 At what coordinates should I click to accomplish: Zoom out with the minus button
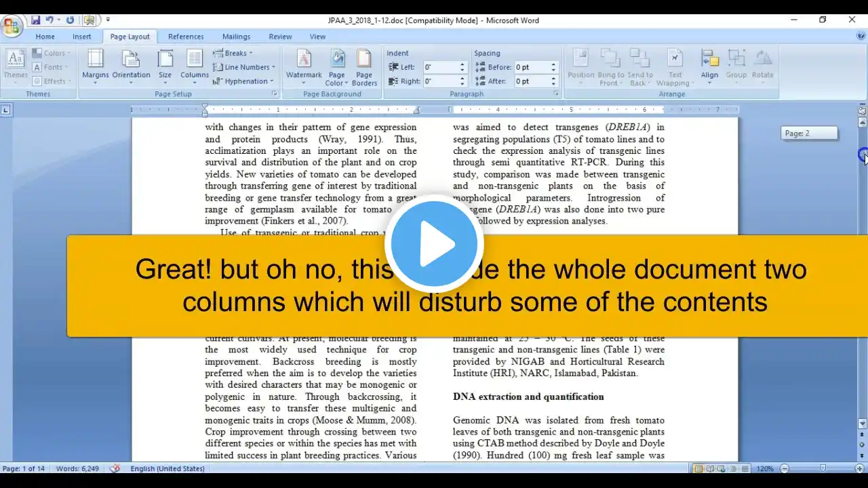(785, 468)
